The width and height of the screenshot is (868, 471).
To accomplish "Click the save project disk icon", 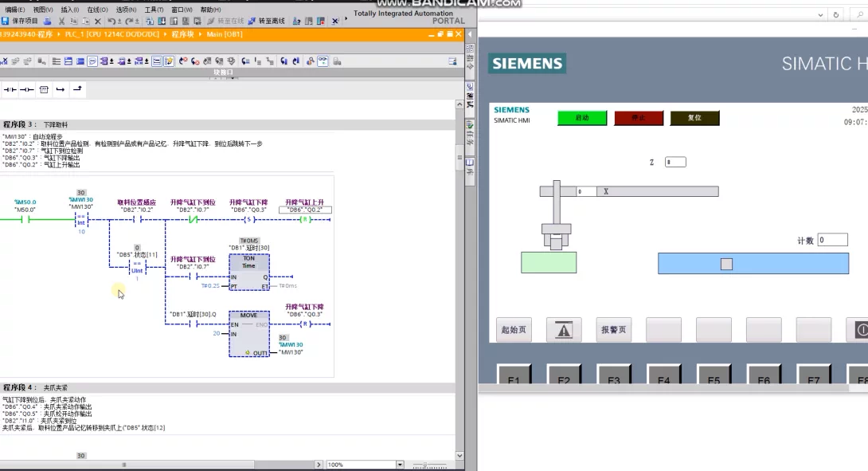I will (x=5, y=21).
